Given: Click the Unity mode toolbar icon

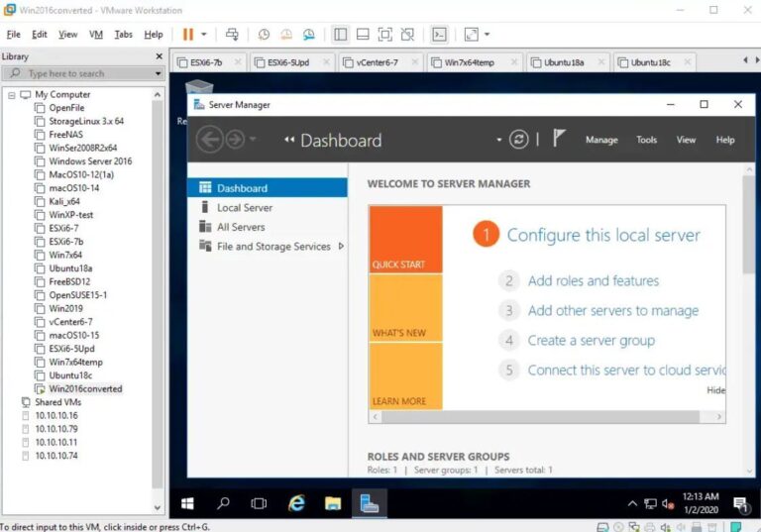Looking at the screenshot, I should pos(407,34).
